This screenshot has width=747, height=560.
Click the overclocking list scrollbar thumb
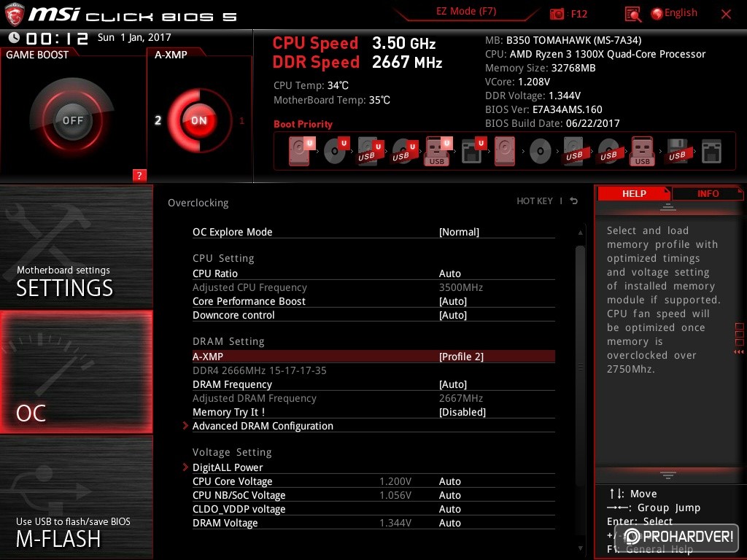pos(580,367)
